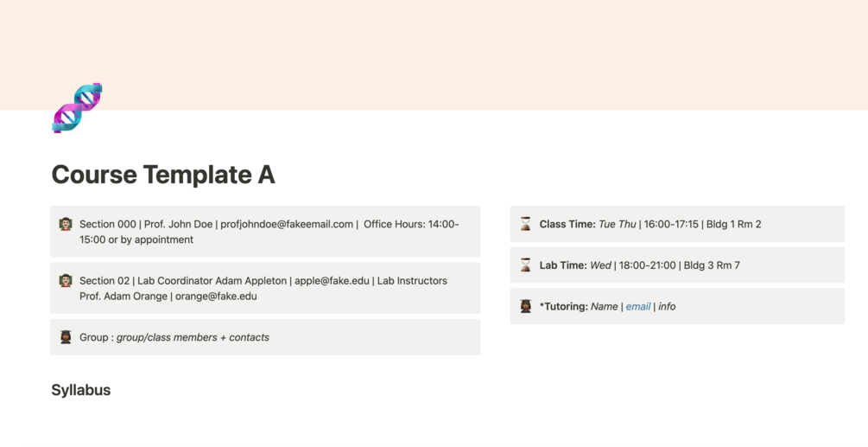Click the Lab Time bold label

click(x=563, y=265)
